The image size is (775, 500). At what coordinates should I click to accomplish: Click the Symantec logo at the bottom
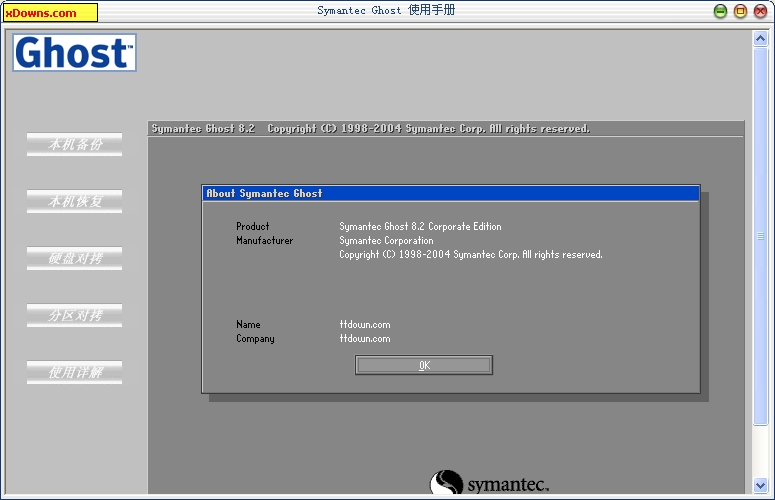489,483
